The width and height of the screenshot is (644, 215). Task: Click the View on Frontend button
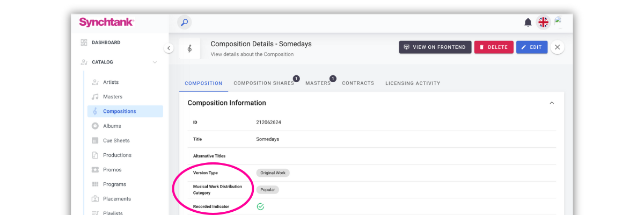(435, 47)
